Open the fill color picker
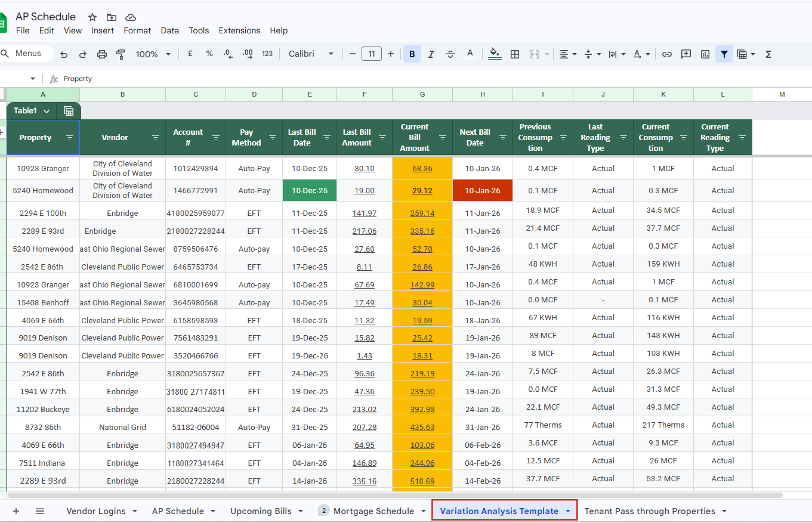 point(495,54)
